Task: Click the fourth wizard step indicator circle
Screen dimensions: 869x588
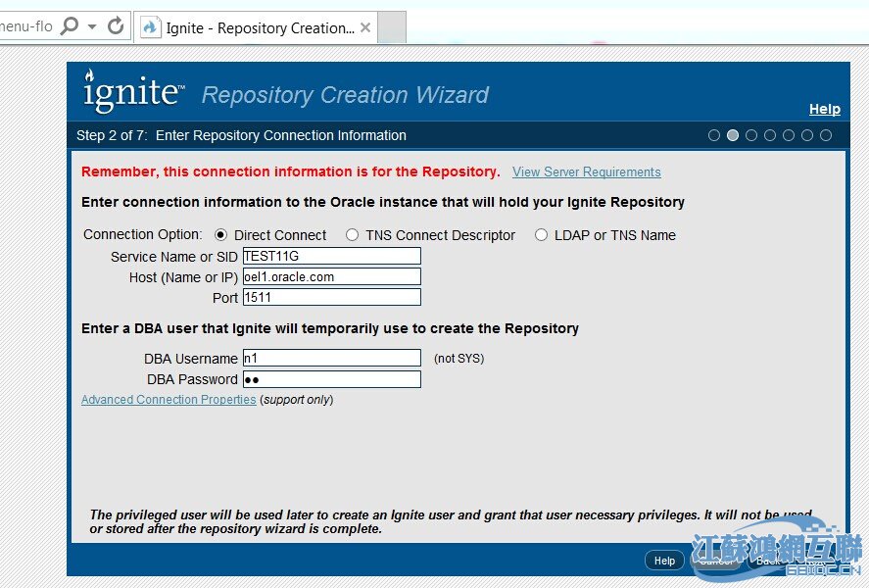Action: coord(770,135)
